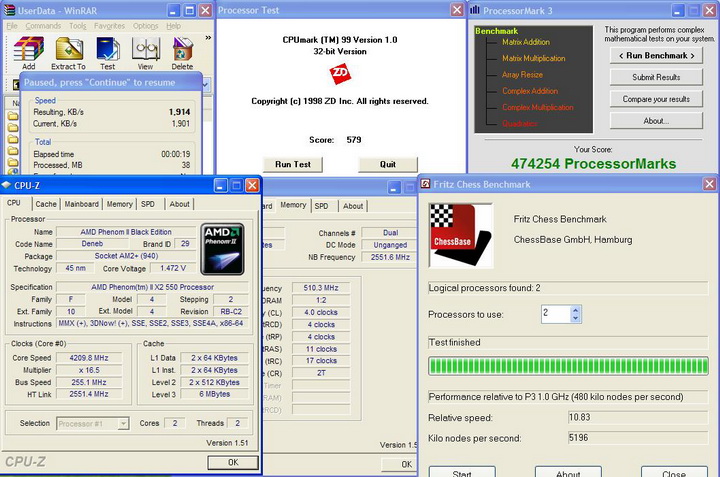Image resolution: width=720 pixels, height=477 pixels.
Task: Click the CPU-Z title bar icon
Action: 6,185
